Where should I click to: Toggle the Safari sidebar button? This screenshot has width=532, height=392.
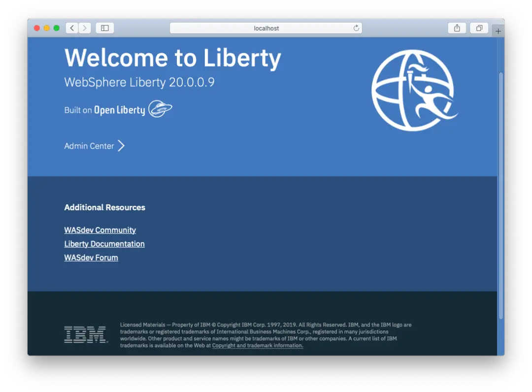click(105, 28)
